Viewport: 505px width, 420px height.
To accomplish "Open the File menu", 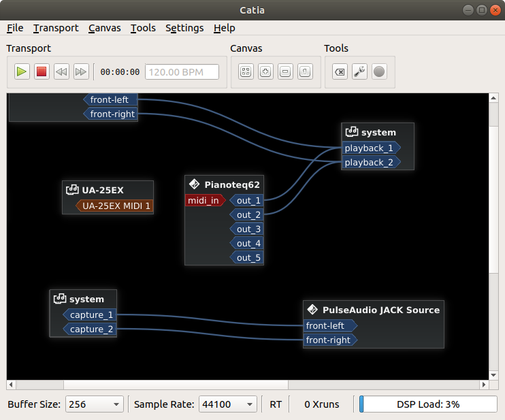I will [x=15, y=28].
